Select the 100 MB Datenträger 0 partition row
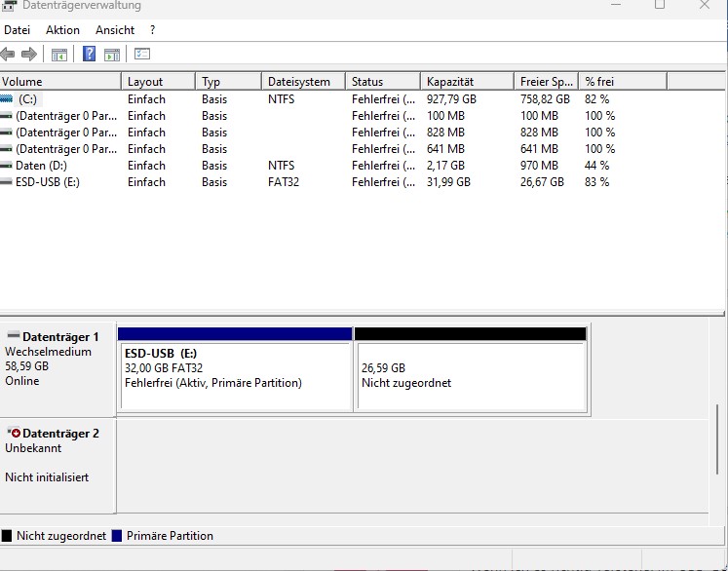Image resolution: width=728 pixels, height=571 pixels. click(333, 116)
